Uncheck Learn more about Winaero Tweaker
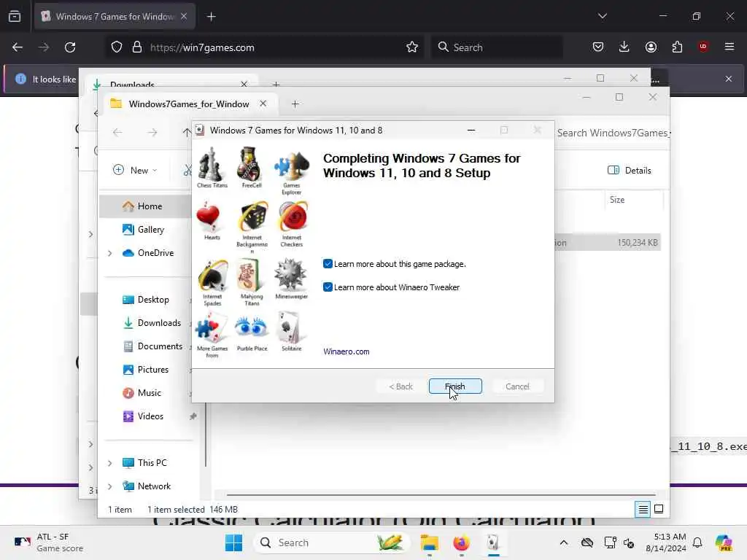Image resolution: width=747 pixels, height=560 pixels. click(328, 287)
